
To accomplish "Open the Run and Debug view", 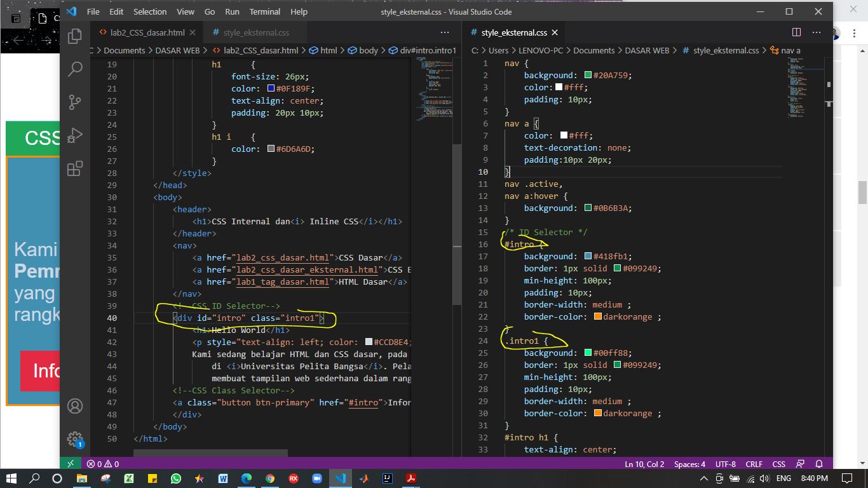I will click(x=75, y=135).
